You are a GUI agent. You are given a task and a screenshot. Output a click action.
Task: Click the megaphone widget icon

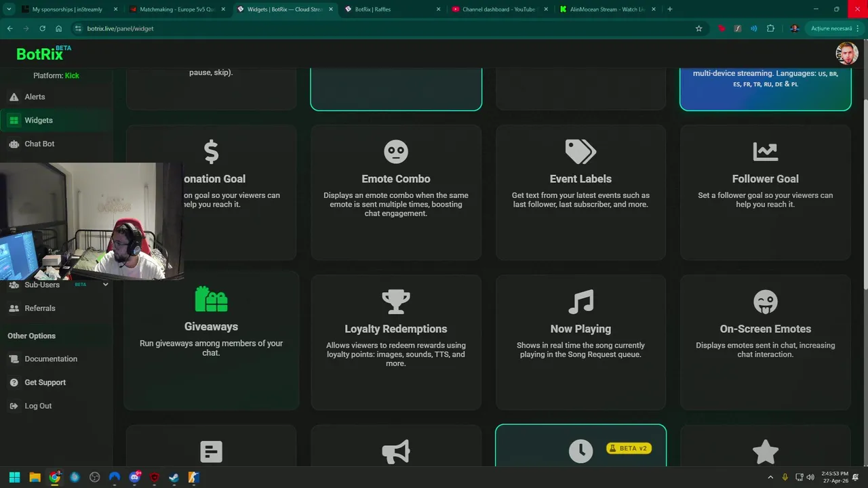coord(396,452)
